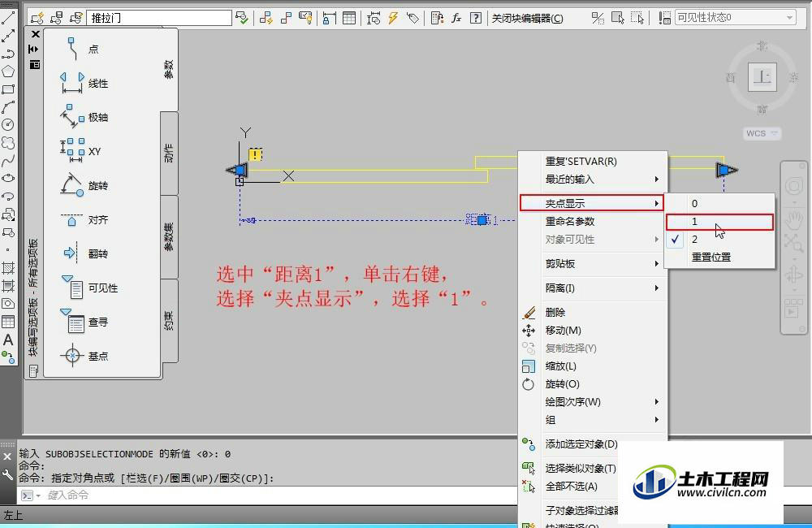Viewport: 812px width, 528px height.
Task: Select the Table tool in draw toolbar
Action: 8,322
